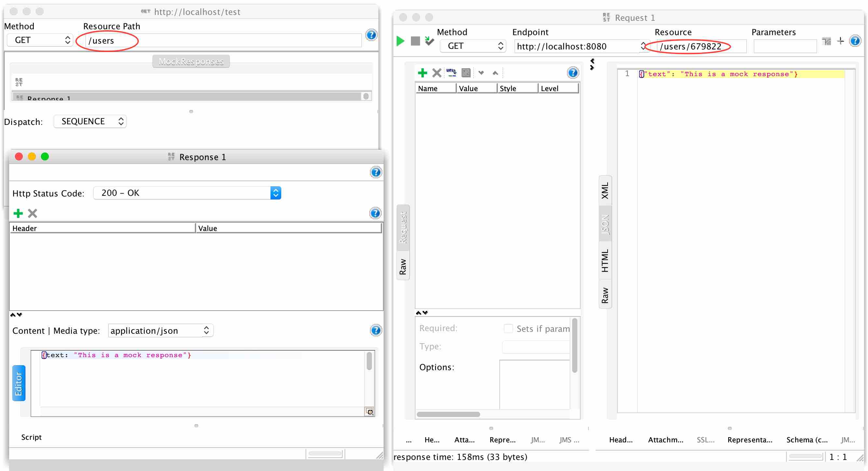Open help at top of Response 1
The height and width of the screenshot is (471, 868).
point(376,172)
